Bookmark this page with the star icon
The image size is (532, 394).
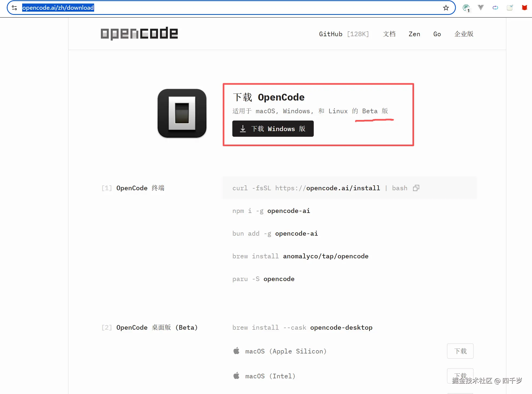tap(446, 8)
